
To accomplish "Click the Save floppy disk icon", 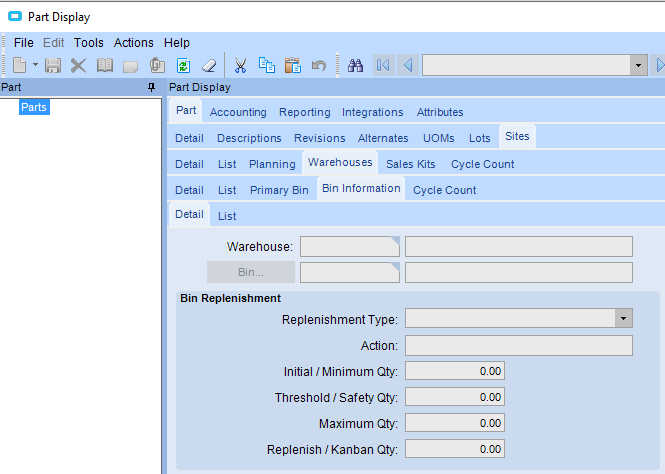I will [53, 65].
